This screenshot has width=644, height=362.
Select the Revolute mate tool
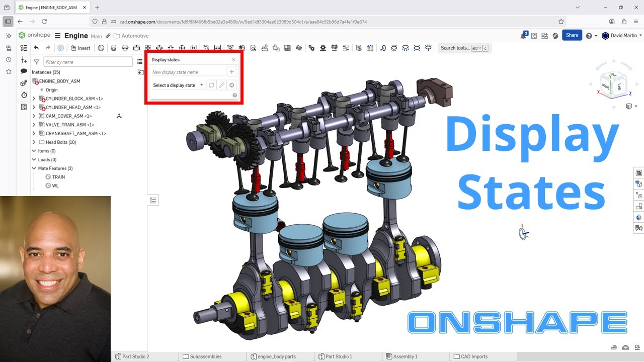point(125,48)
